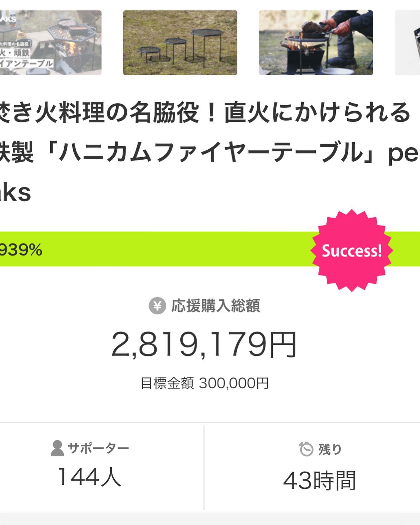Click the サポーター label
420x525 pixels.
98,448
